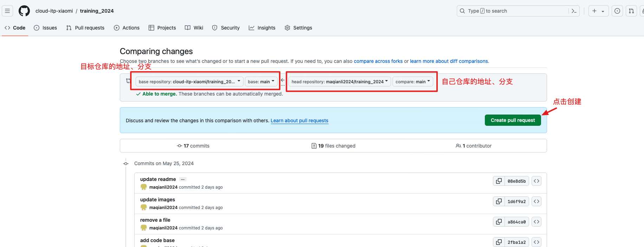
Task: Copy full SHA for 1d6f9a2
Action: point(499,201)
